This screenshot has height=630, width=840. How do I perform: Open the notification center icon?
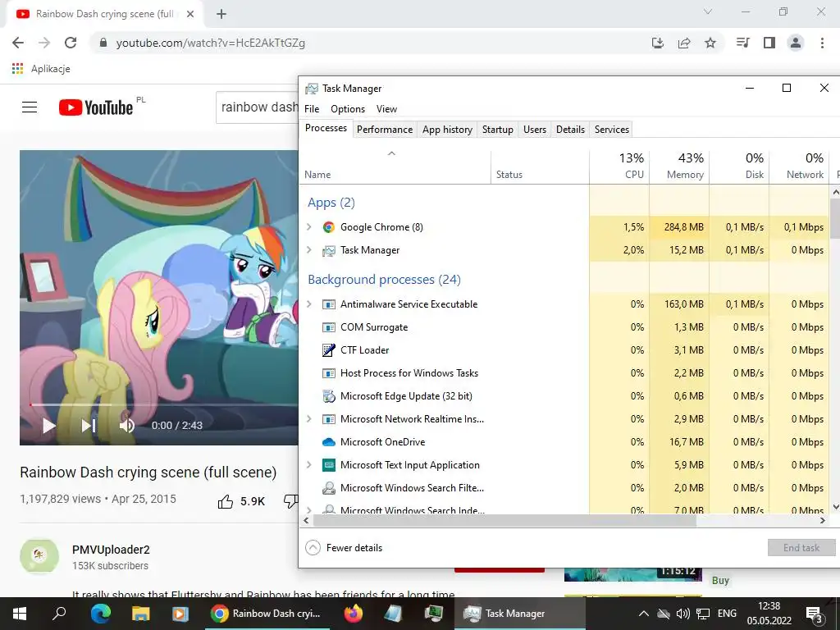[814, 614]
